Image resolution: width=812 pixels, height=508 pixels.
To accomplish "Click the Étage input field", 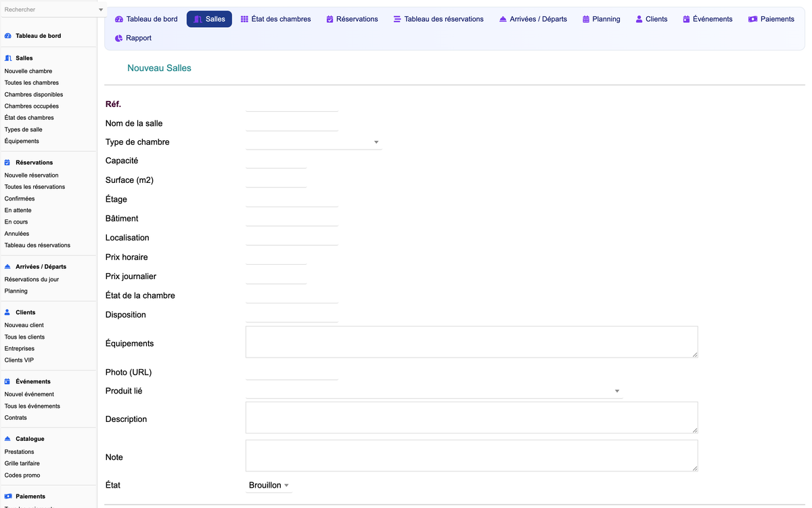I will click(292, 199).
